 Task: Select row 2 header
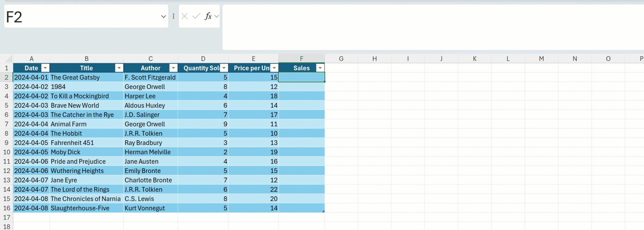(x=6, y=77)
